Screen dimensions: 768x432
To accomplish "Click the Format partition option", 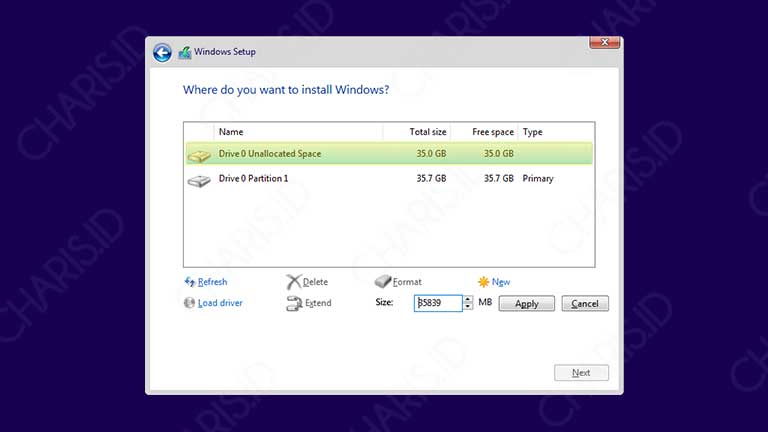I will 407,282.
